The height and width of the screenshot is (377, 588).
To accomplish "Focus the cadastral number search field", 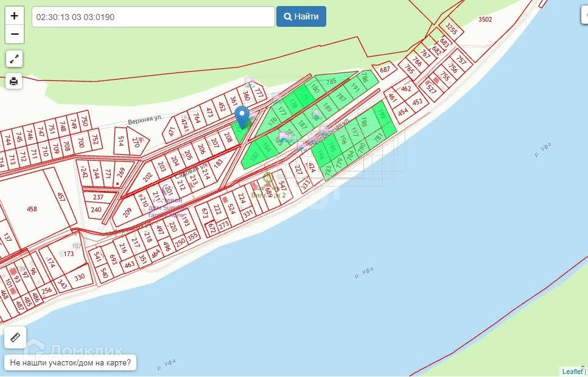I will 153,17.
